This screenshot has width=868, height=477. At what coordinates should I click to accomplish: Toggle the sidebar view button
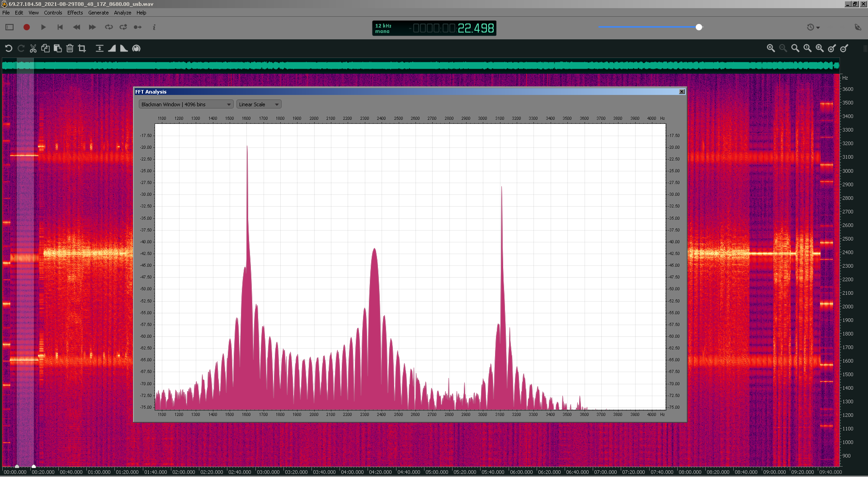(x=9, y=27)
